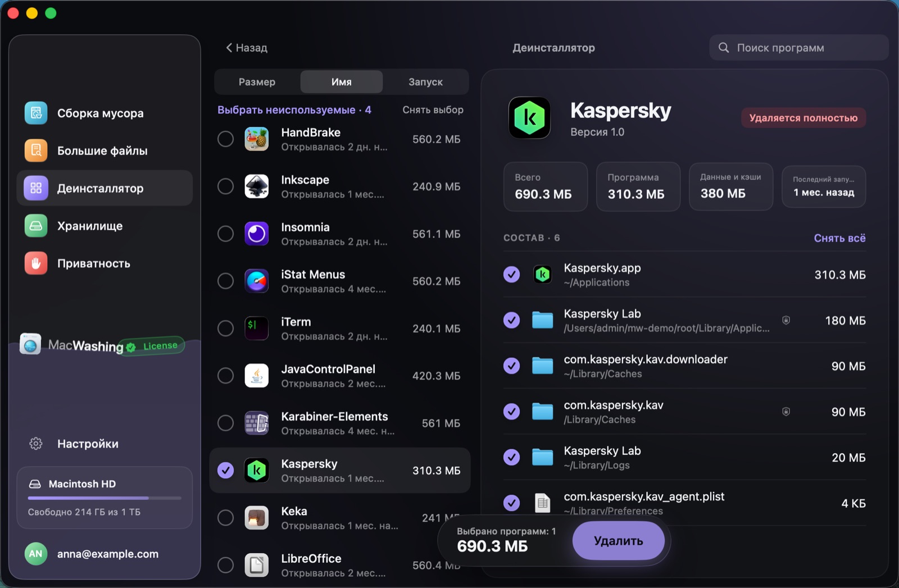Click the com.kaspersky.kav_agent.plist file icon
The height and width of the screenshot is (588, 899).
(542, 503)
